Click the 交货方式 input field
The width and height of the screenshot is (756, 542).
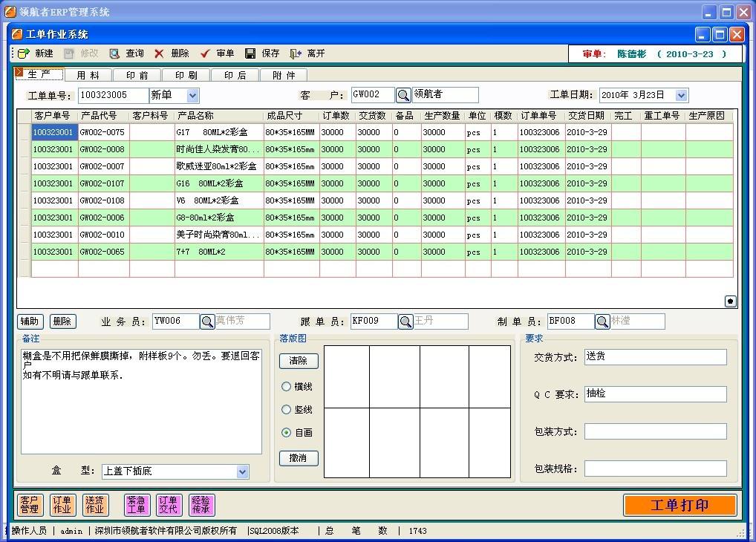click(x=655, y=357)
